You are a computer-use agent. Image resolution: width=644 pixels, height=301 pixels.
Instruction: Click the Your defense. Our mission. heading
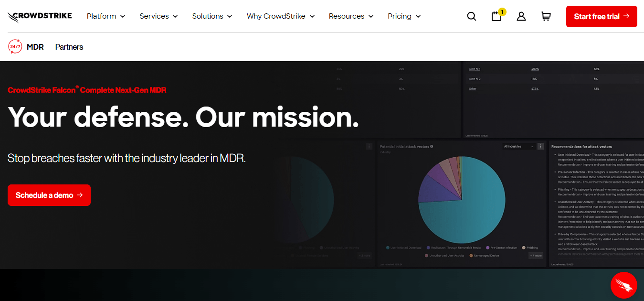[183, 117]
